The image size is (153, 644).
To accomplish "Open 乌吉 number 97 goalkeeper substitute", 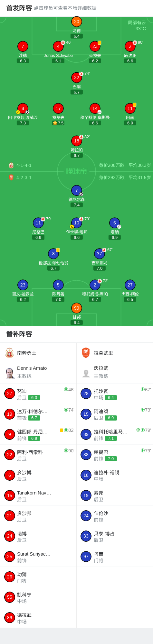I will (115, 557).
